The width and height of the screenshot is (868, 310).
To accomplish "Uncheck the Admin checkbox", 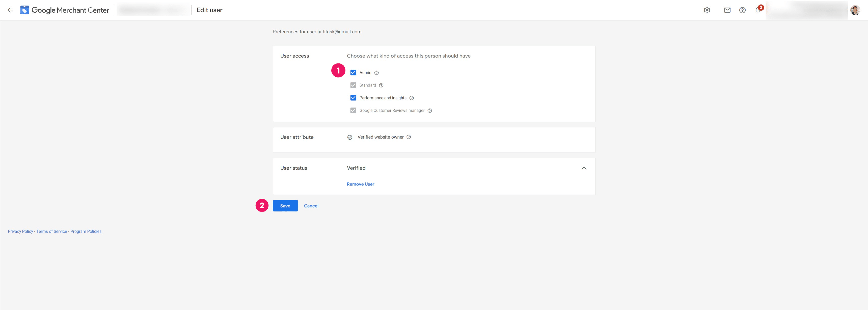I will tap(353, 72).
